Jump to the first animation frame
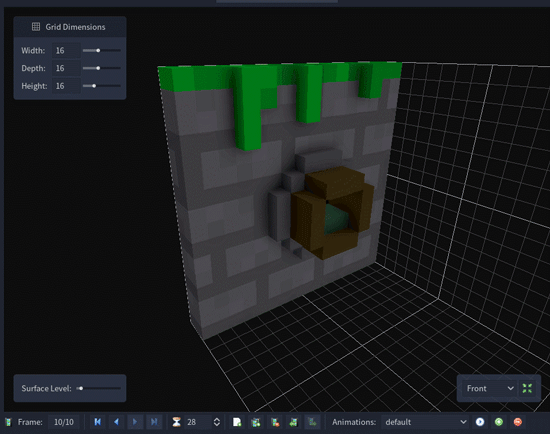The image size is (550, 434). point(98,422)
